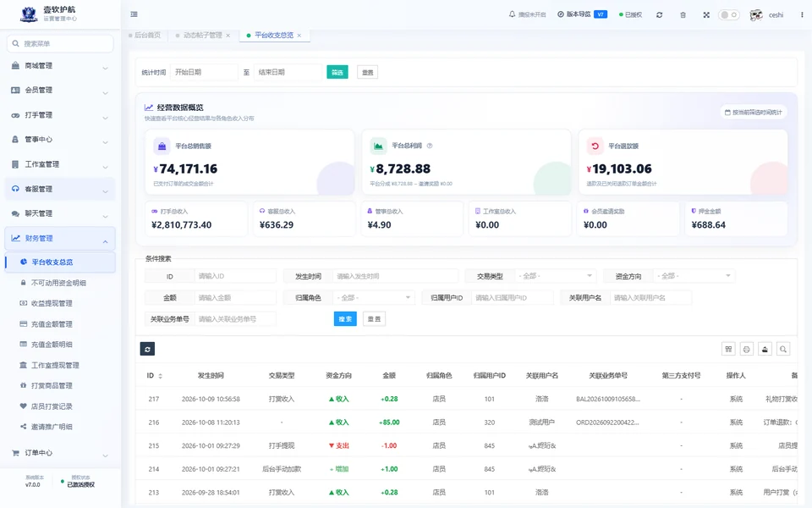The height and width of the screenshot is (508, 812).
Task: Open the 归属角色 dropdown
Action: pos(373,297)
